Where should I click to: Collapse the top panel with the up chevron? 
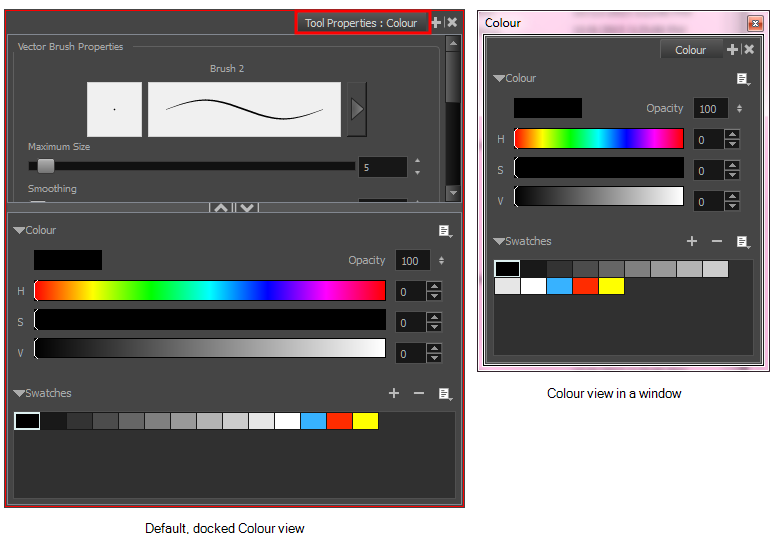(221, 208)
